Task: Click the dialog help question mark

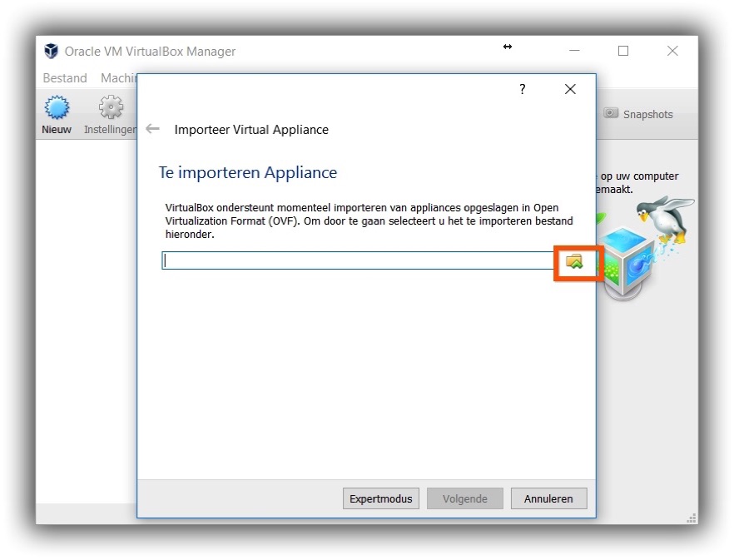Action: 523,89
